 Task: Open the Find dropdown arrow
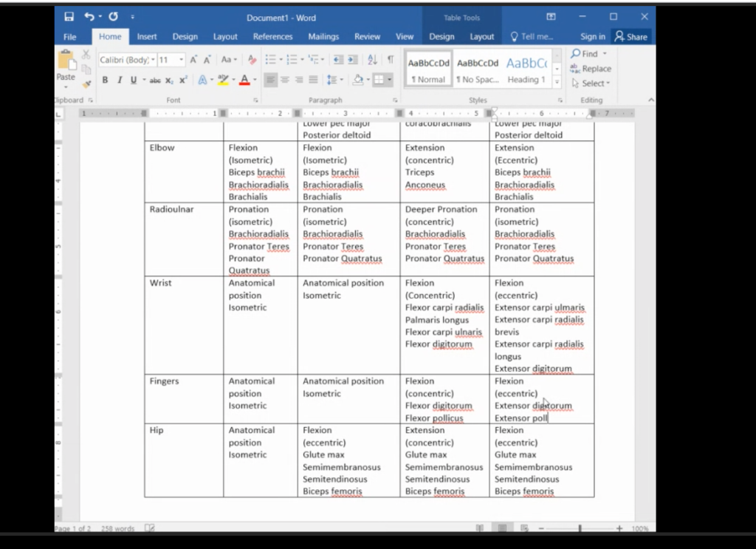(605, 53)
